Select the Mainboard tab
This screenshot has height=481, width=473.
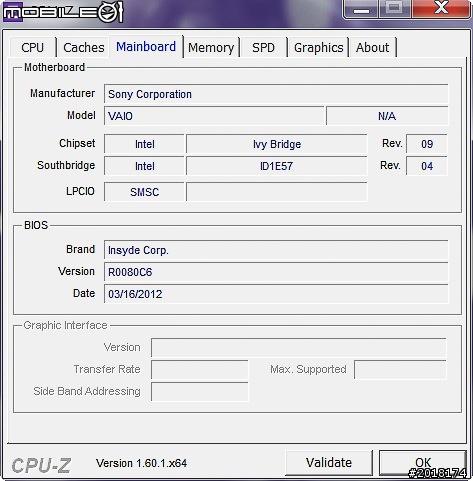coord(146,46)
